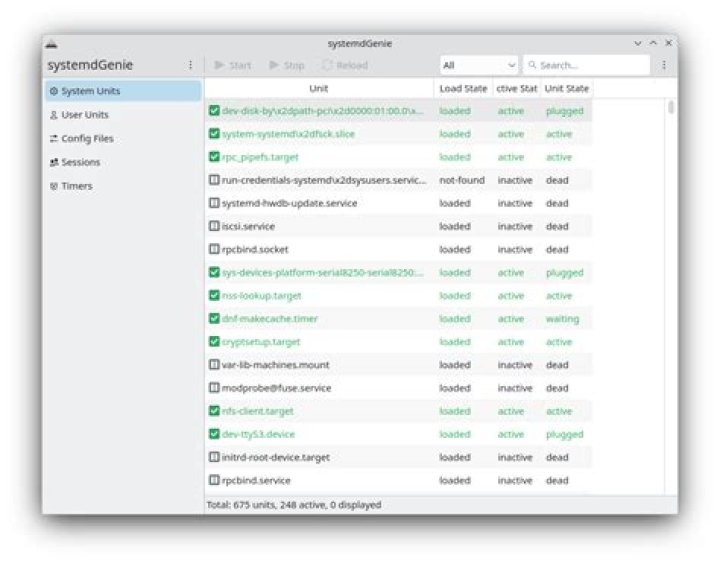Screen dimensions: 720x564
Task: Click the System Units gear icon
Action: tap(54, 91)
